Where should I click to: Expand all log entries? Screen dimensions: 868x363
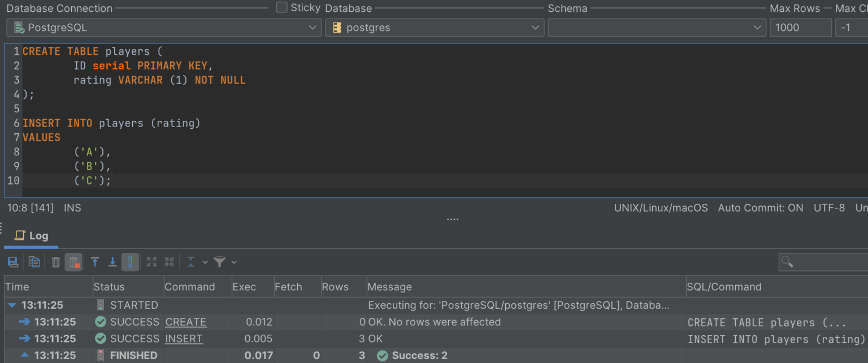(x=151, y=261)
